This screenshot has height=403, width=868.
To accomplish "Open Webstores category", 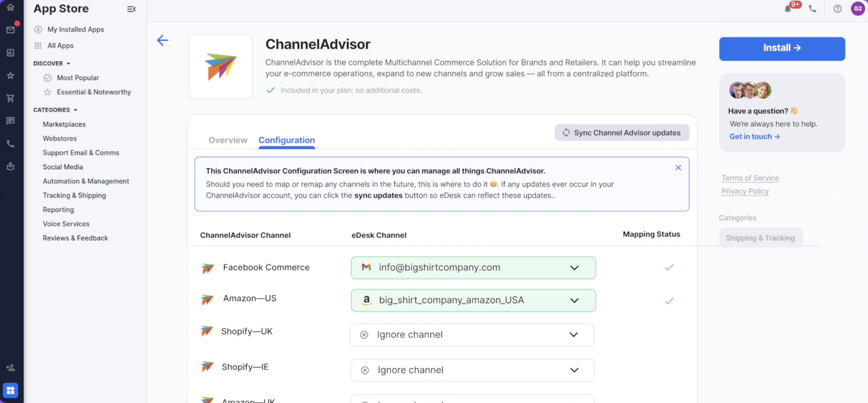I will [60, 138].
